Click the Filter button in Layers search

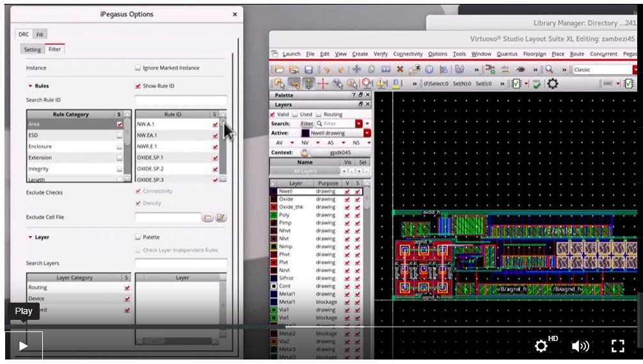307,123
